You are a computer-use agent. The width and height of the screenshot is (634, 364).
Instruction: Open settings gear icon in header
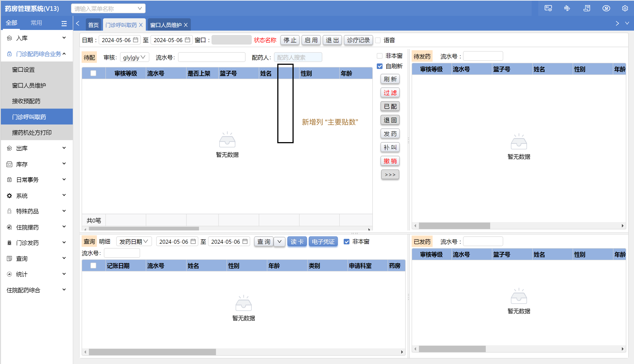click(625, 8)
